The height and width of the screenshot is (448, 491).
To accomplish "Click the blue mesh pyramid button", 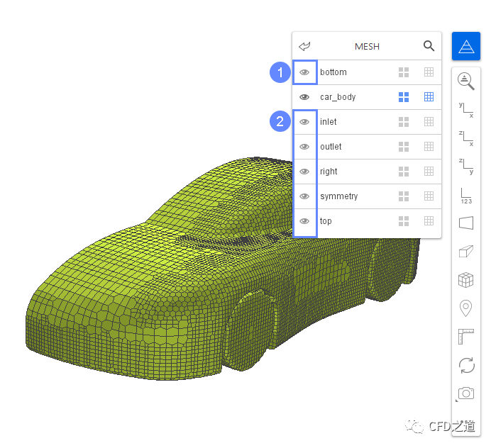I will (x=465, y=46).
